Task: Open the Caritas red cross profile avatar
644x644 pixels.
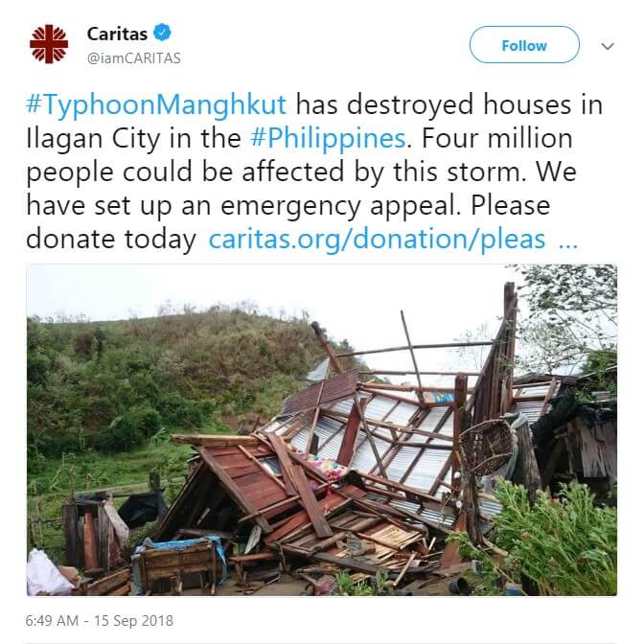Action: tap(49, 44)
